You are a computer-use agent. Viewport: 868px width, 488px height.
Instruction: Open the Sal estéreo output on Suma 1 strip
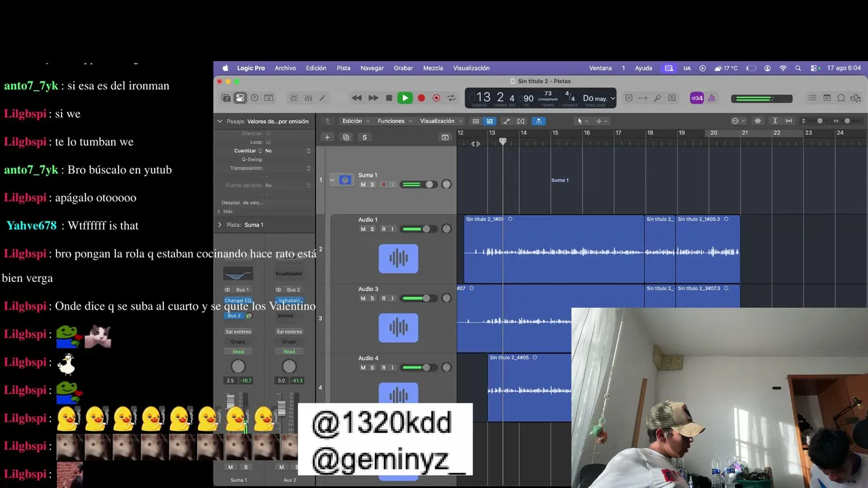[x=238, y=331]
